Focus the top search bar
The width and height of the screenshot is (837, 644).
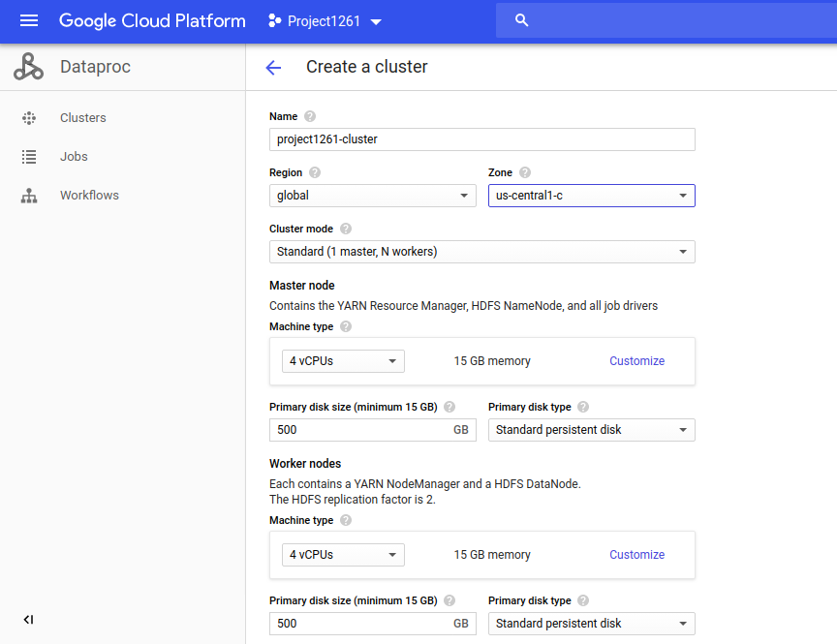(666, 20)
